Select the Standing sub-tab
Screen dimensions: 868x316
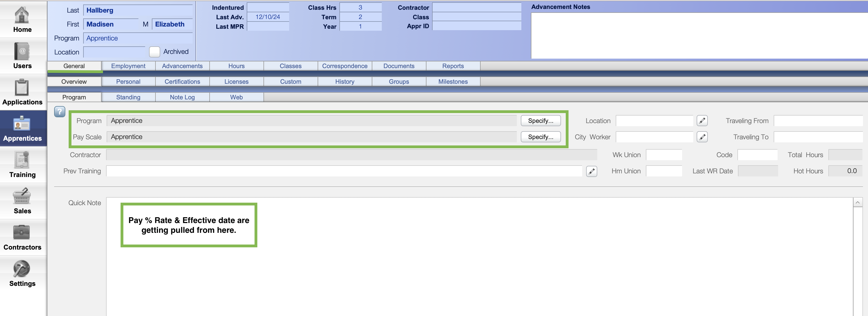tap(128, 97)
